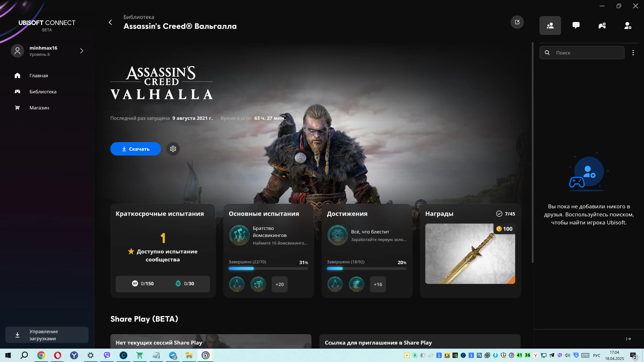Open Нет текущих сессий Share Play card
This screenshot has width=644, height=362.
pyautogui.click(x=211, y=342)
